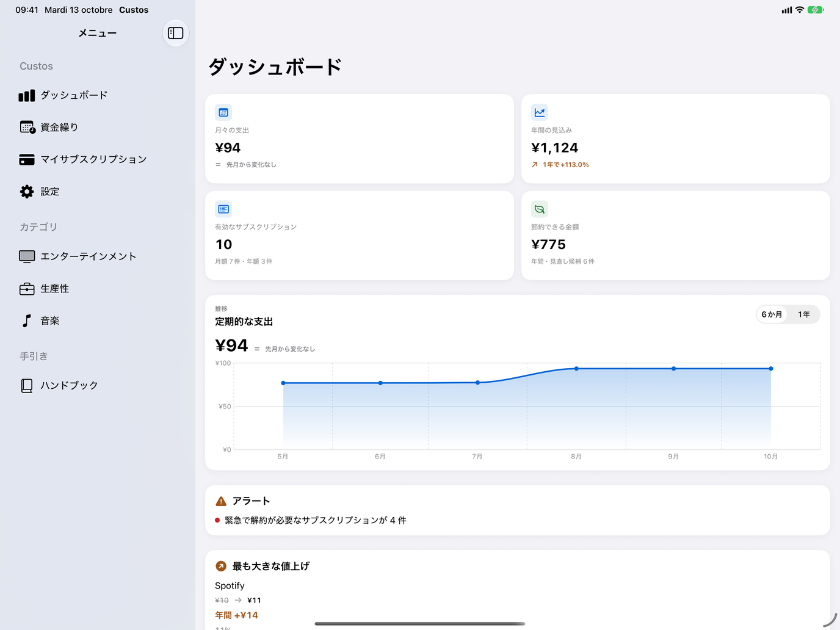The height and width of the screenshot is (630, 840).
Task: Open マイサブスクリプション in the sidebar
Action: (x=98, y=159)
